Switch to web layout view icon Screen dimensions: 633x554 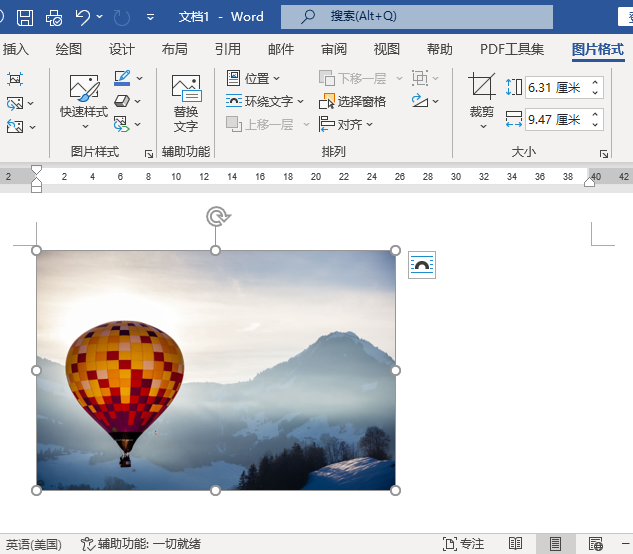coord(596,544)
